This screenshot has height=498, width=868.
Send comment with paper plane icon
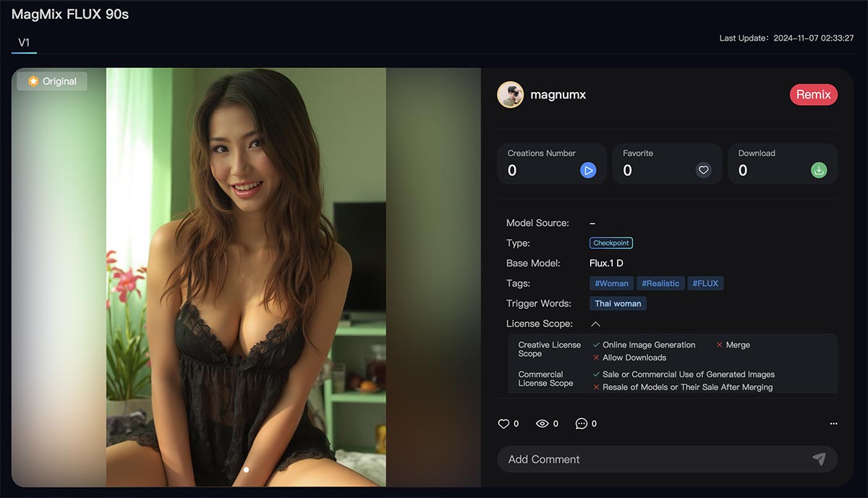[819, 459]
